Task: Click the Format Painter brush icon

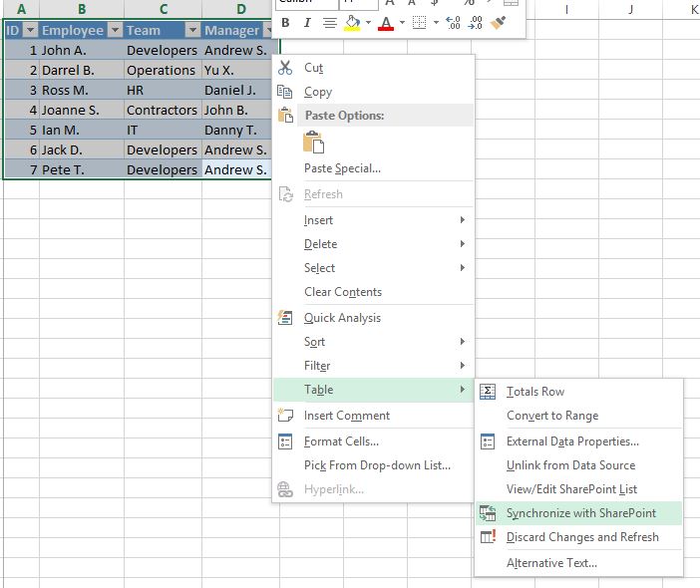Action: pyautogui.click(x=498, y=22)
